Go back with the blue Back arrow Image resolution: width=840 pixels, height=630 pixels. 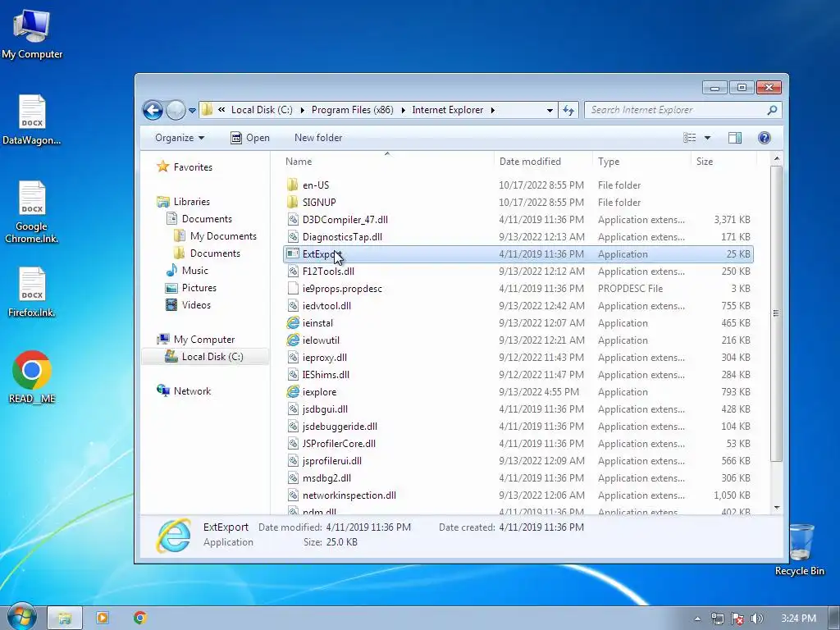153,111
